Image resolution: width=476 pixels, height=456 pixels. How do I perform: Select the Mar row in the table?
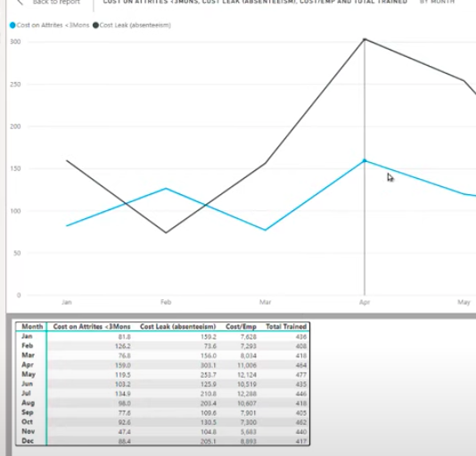point(163,355)
